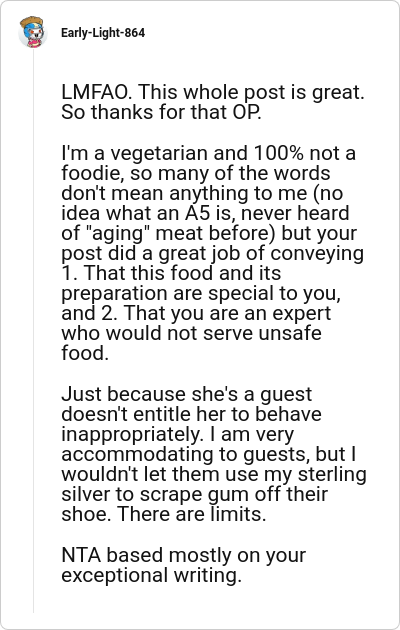The image size is (400, 630).
Task: Collapse the comment using the vertical thread line
Action: click(33, 329)
